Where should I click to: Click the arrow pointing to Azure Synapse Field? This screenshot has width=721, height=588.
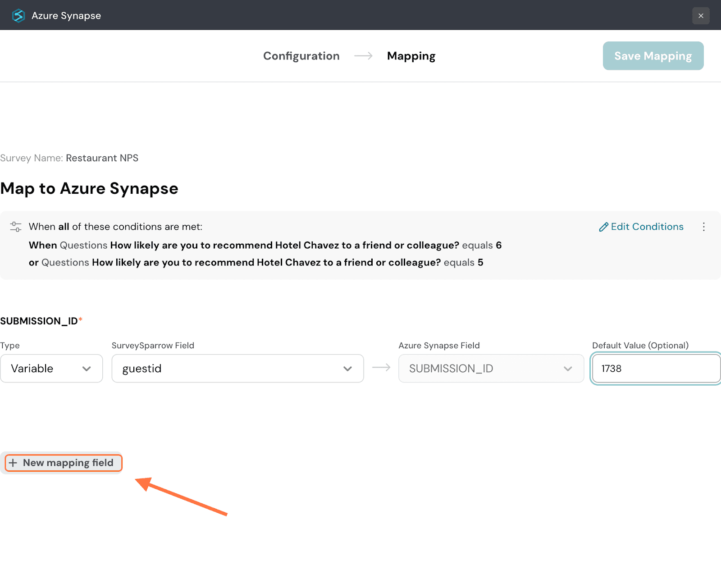click(381, 368)
